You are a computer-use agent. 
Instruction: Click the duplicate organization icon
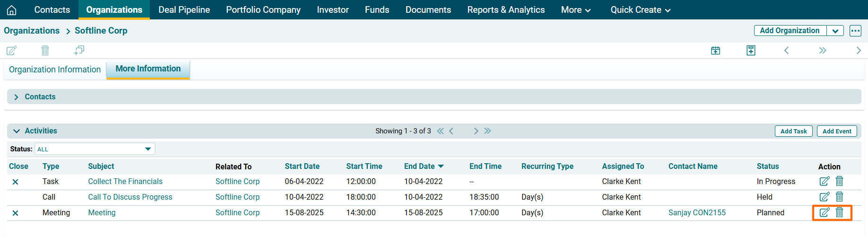coord(79,50)
